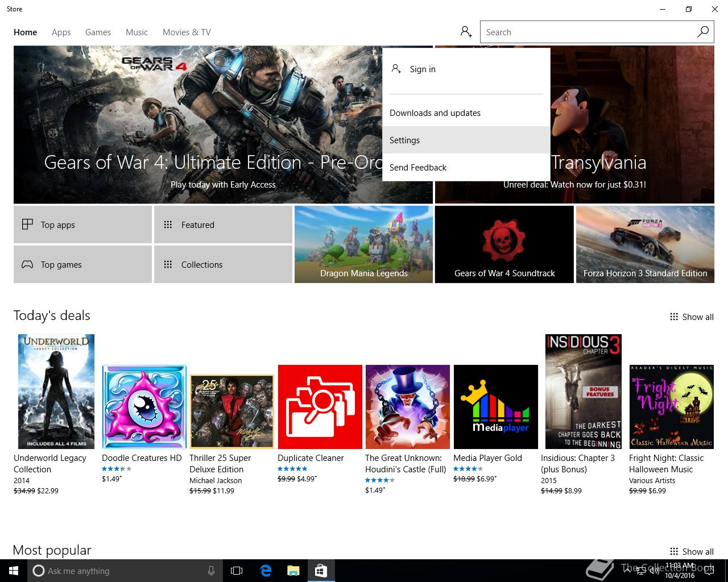Switch to the Music tab
Screen dimensions: 728x582
pos(136,32)
